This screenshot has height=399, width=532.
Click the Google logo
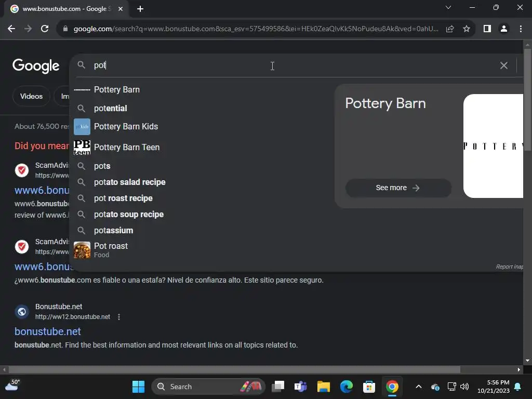pos(36,66)
